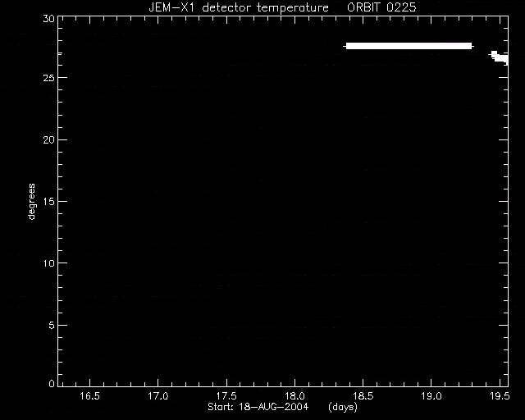
Task: Click the Start: 18-AUG-2004 date label
Action: tap(258, 407)
